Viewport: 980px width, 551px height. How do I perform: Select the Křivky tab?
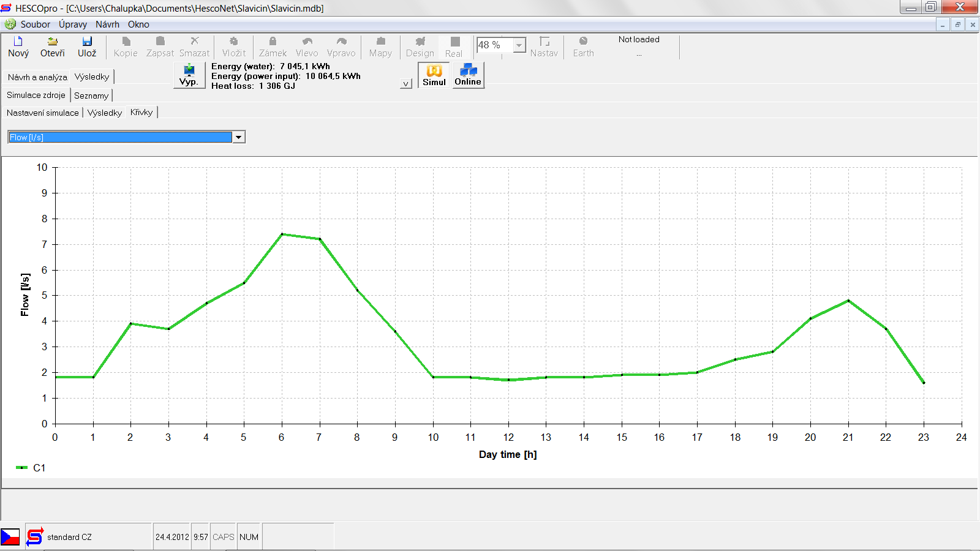[141, 112]
